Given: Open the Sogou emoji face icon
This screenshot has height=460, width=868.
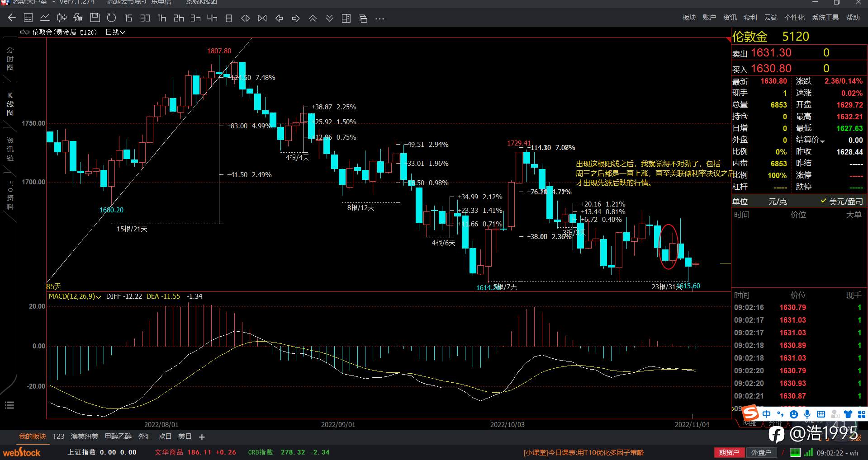Looking at the screenshot, I should point(794,414).
